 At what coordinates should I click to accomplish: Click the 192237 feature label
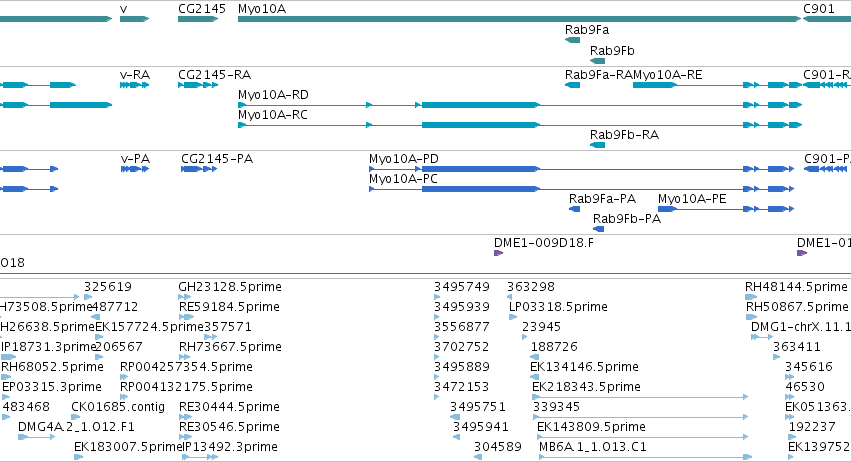pos(812,427)
